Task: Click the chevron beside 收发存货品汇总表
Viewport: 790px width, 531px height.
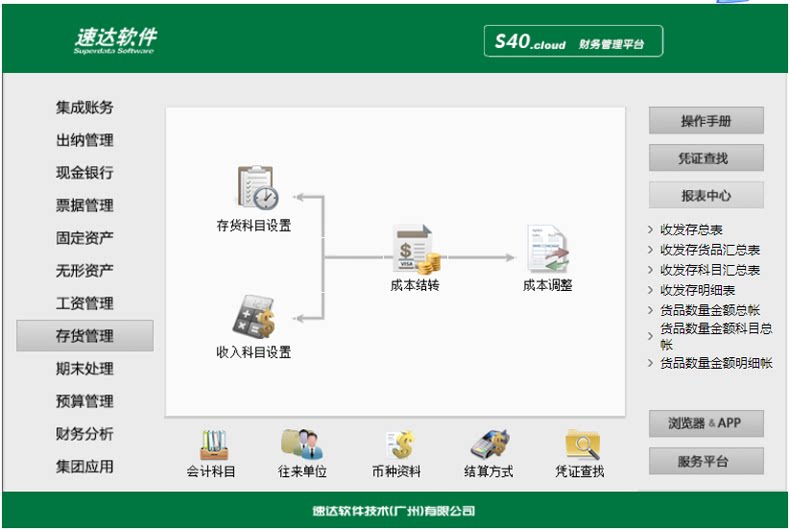Action: [x=650, y=250]
